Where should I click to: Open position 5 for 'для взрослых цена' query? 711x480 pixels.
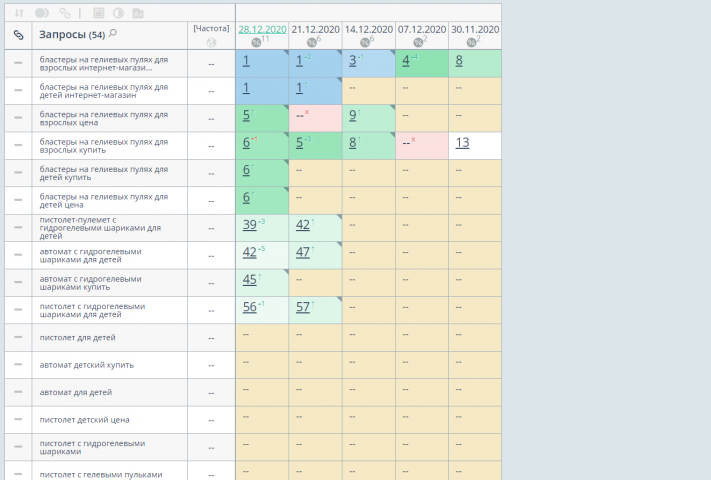[x=246, y=115]
